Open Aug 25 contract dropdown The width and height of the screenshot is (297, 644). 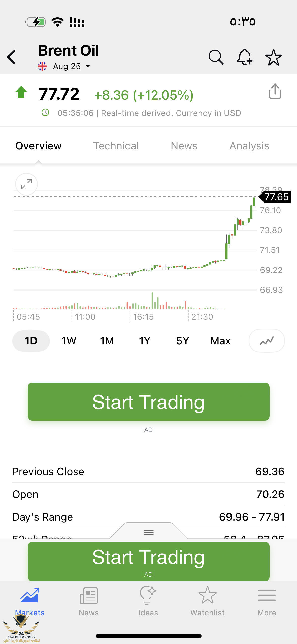click(x=72, y=66)
